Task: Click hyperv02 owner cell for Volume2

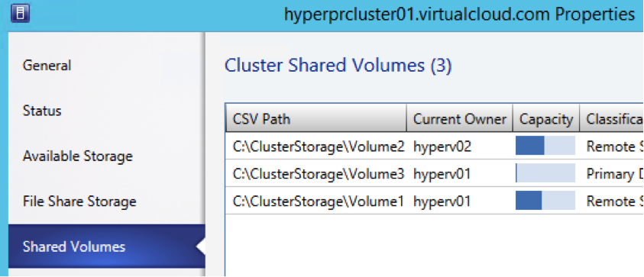Action: pos(442,147)
